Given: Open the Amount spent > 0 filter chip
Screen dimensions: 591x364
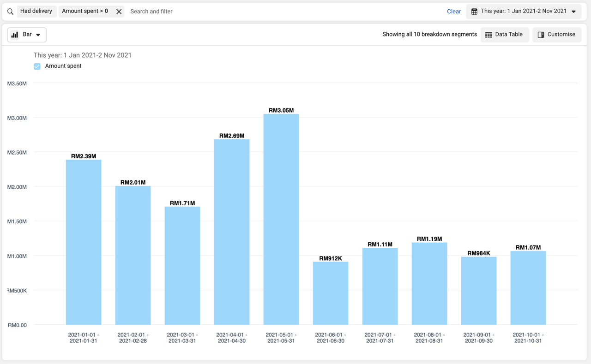Looking at the screenshot, I should [x=85, y=11].
